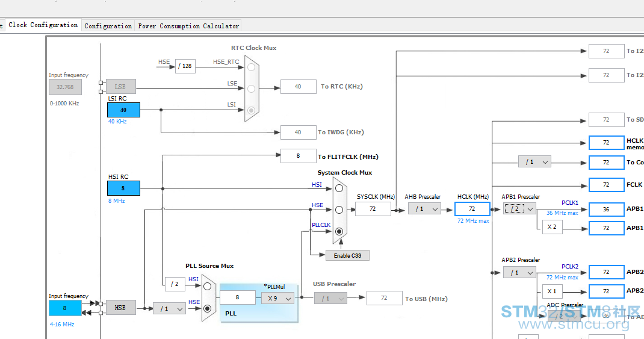Select LSI radio in RTC Clock Mux
This screenshot has height=339, width=644.
pyautogui.click(x=252, y=110)
